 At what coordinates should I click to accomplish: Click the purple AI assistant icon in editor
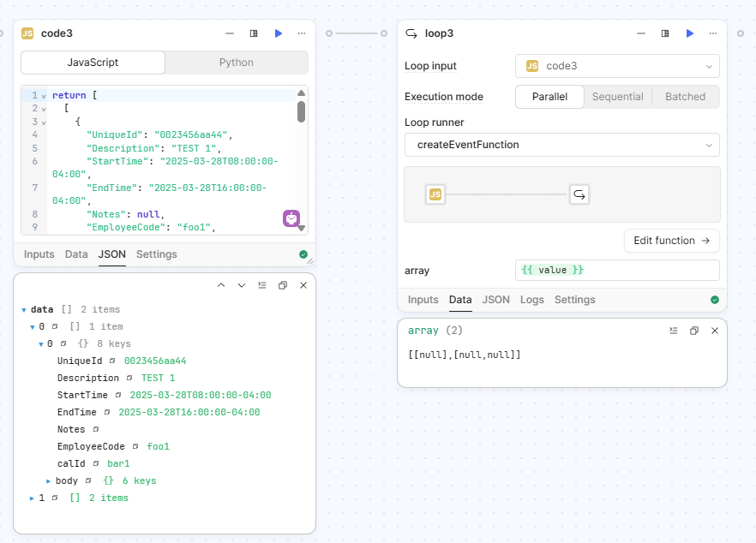(x=291, y=218)
